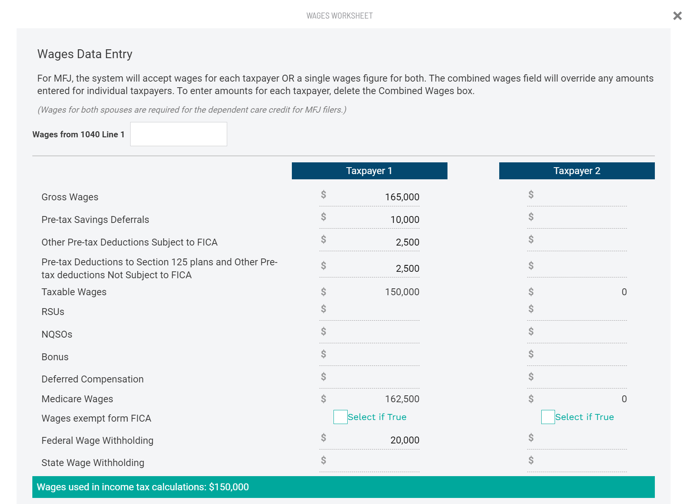This screenshot has width=688, height=504.
Task: Select Taxpayer 2 Gross Wages field
Action: click(577, 196)
